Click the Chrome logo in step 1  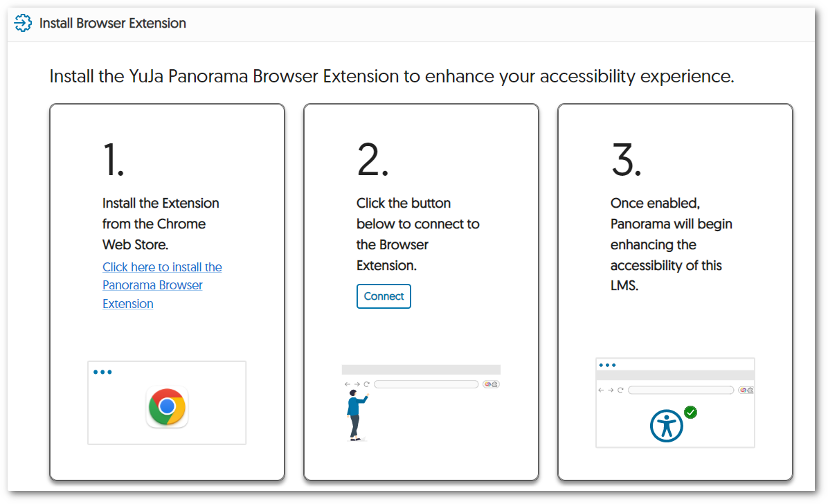pos(167,406)
